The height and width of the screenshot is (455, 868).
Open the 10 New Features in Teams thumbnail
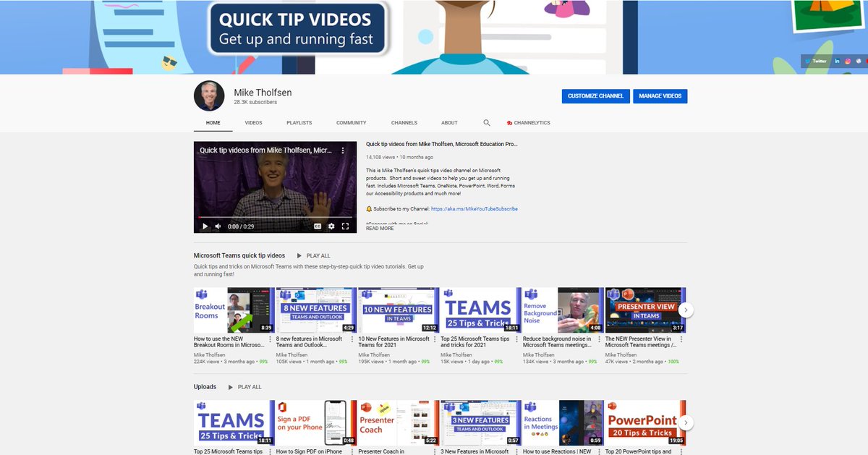399,310
